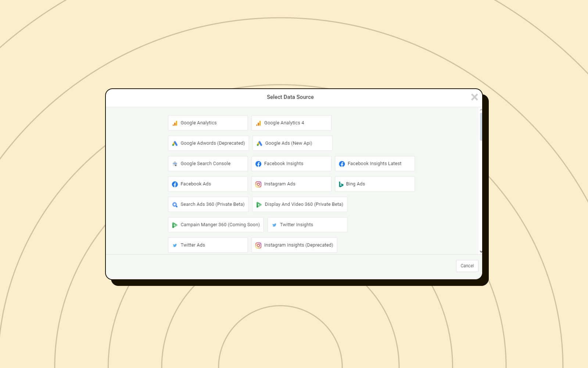This screenshot has height=368, width=588.
Task: Pick Instagram Insights (Deprecated) source
Action: click(x=294, y=245)
